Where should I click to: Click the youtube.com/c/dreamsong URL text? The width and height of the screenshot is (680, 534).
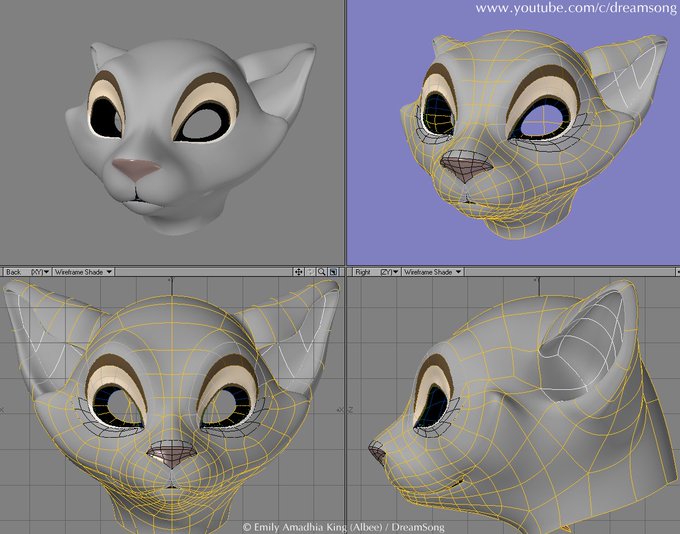pyautogui.click(x=576, y=8)
